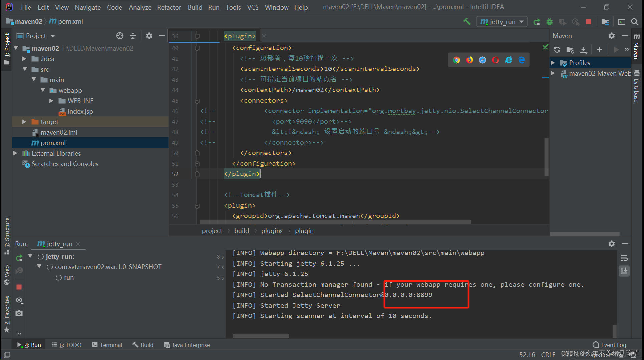Screen dimensions: 644x360
Task: Expand the maven02 Maven Web node
Action: [554, 73]
